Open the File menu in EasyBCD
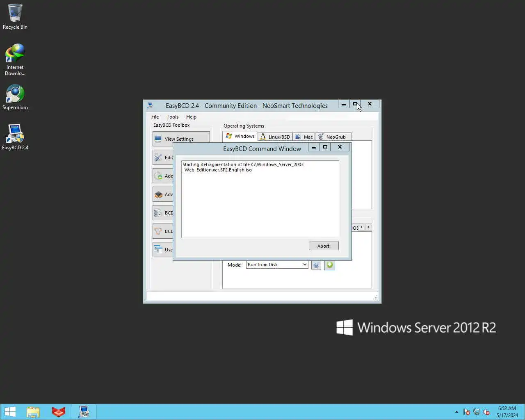 (x=155, y=117)
